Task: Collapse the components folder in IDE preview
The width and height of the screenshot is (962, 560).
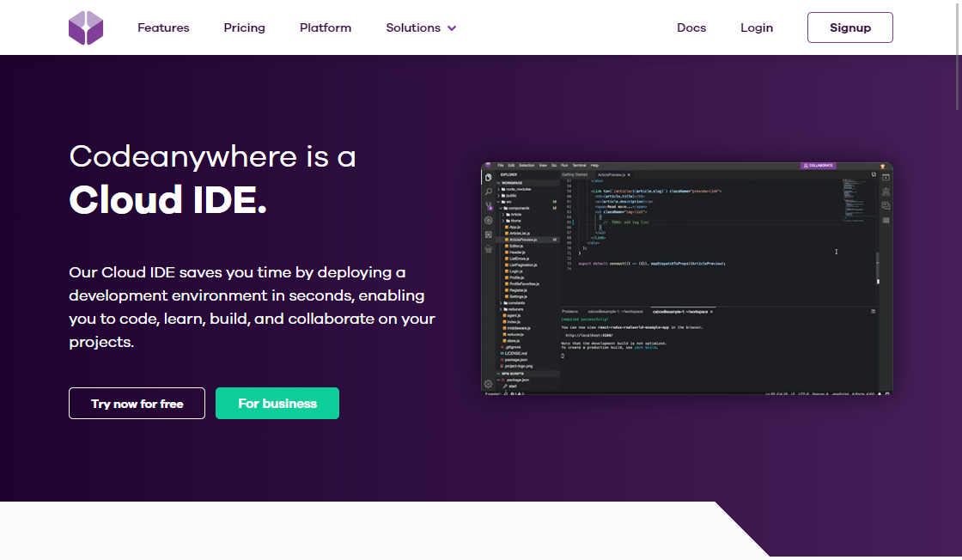Action: 515,208
